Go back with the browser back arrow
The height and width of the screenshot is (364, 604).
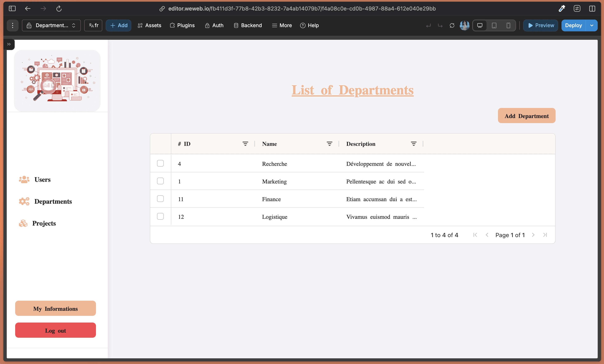tap(28, 9)
